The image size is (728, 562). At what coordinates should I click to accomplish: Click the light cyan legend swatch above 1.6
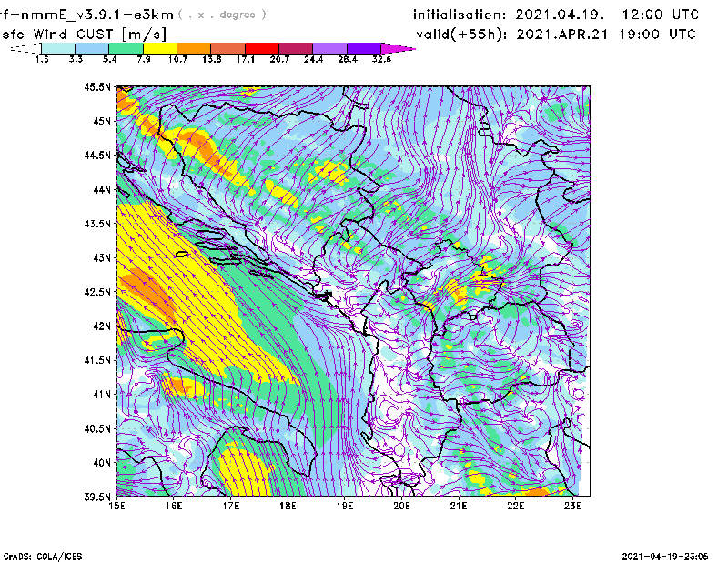point(58,48)
